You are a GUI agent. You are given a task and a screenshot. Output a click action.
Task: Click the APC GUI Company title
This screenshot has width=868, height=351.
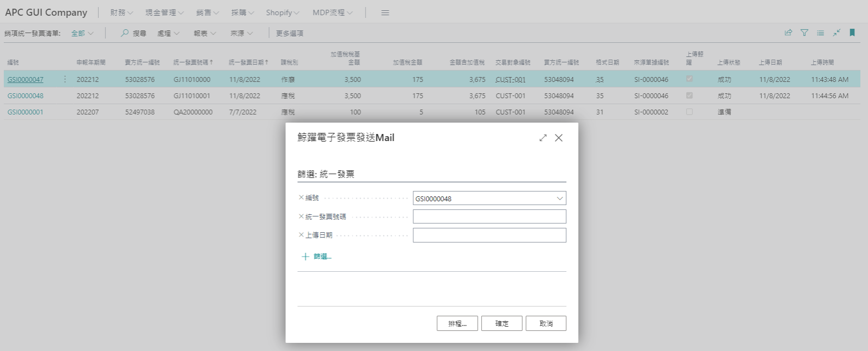pyautogui.click(x=46, y=12)
